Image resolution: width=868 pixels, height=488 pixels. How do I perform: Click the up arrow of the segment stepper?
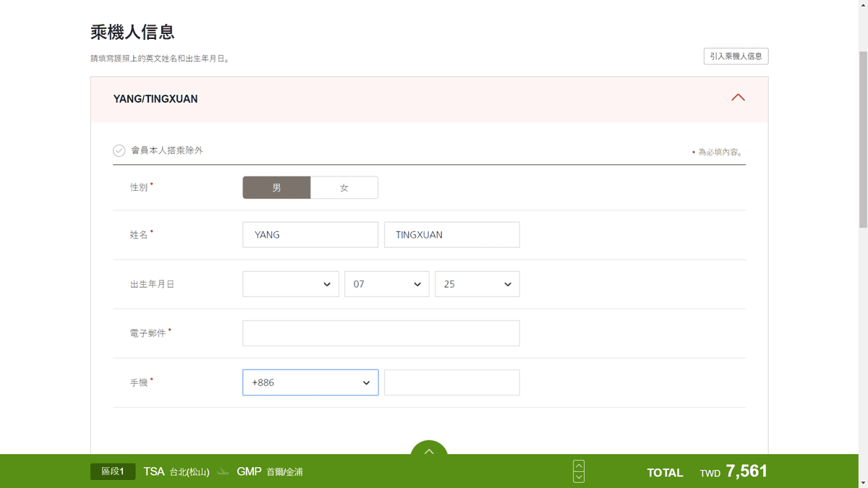coord(579,466)
